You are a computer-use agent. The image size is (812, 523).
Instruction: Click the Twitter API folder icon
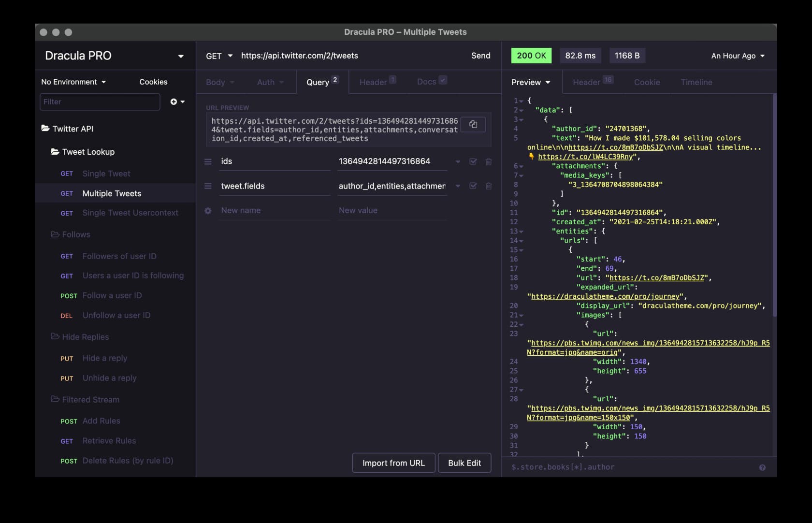[45, 129]
